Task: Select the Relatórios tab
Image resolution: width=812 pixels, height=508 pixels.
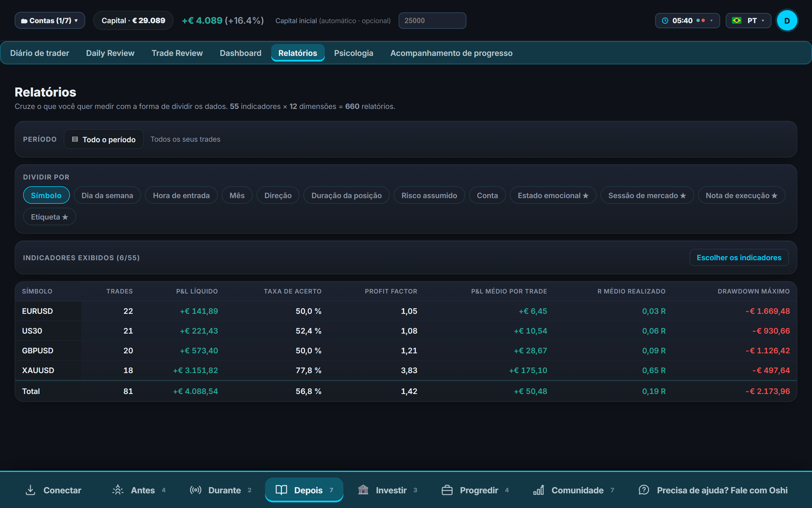Action: [298, 53]
